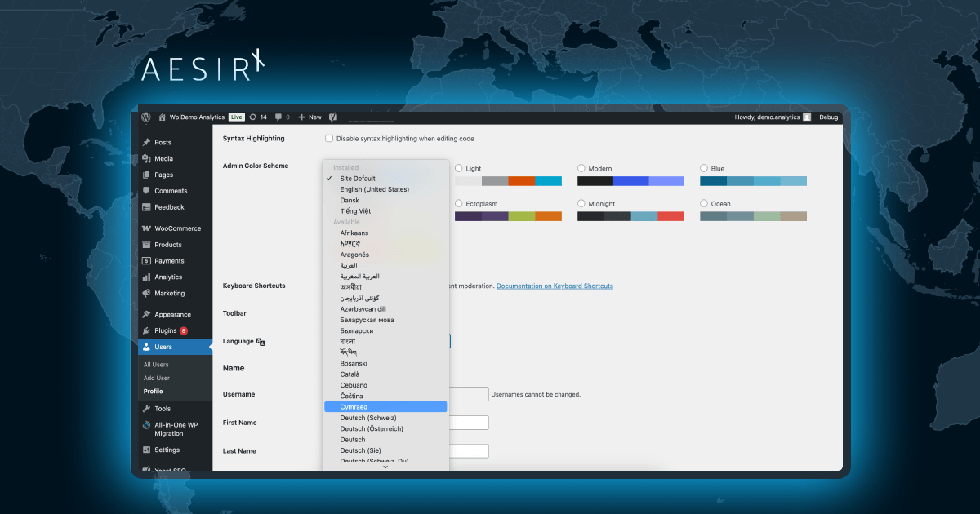Click the Pages icon in sidebar
980x514 pixels.
[146, 175]
